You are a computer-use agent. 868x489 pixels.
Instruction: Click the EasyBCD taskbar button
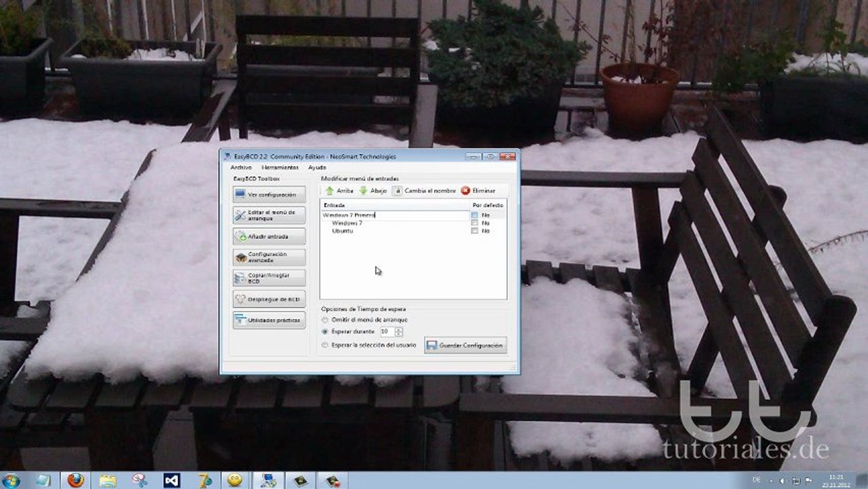pyautogui.click(x=268, y=480)
